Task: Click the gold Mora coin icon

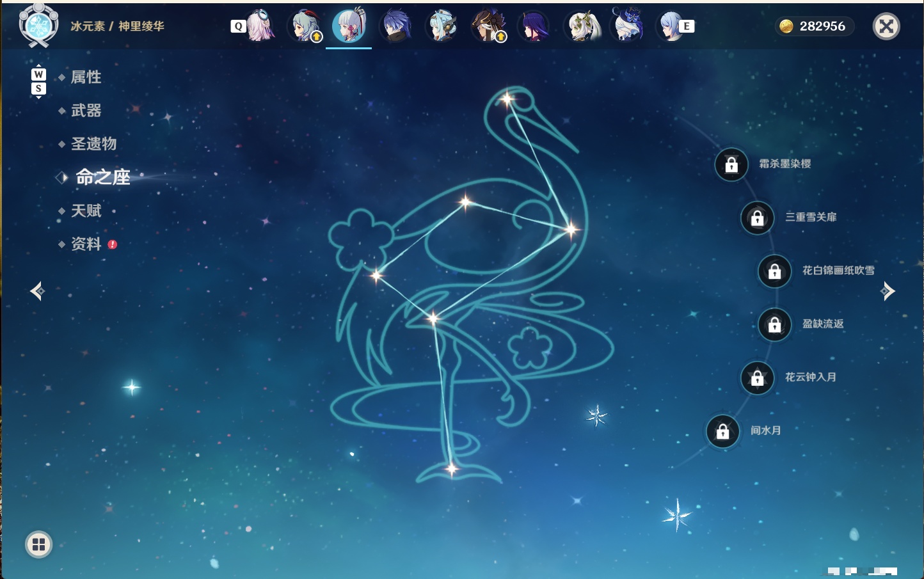Action: pyautogui.click(x=786, y=26)
